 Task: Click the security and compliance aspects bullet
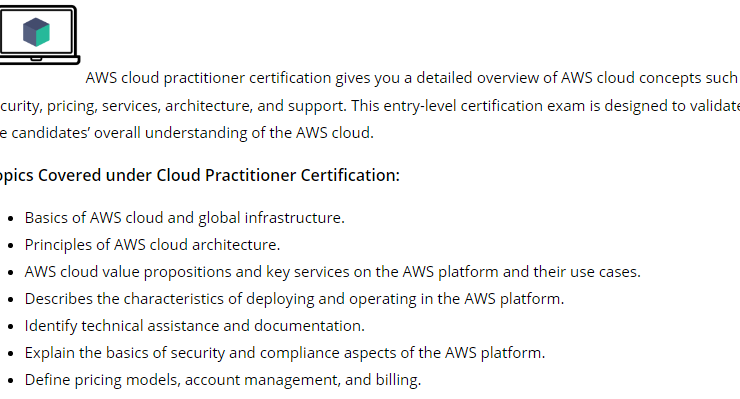click(x=285, y=353)
